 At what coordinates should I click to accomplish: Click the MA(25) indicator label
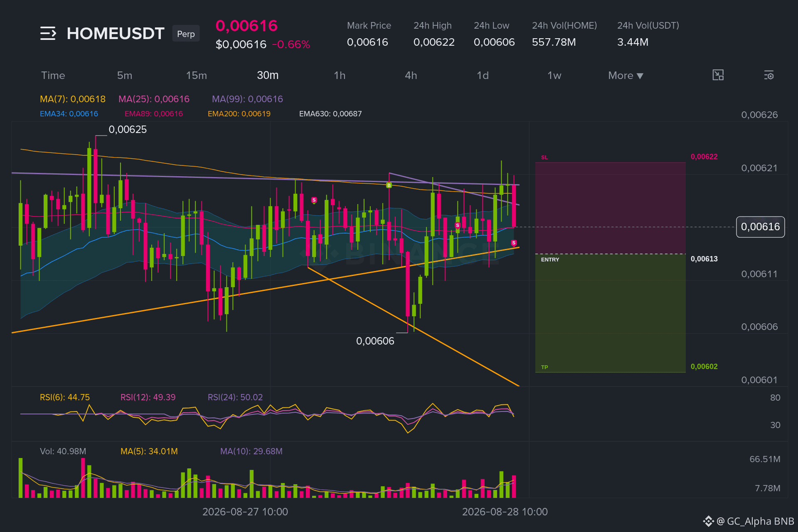[x=154, y=99]
